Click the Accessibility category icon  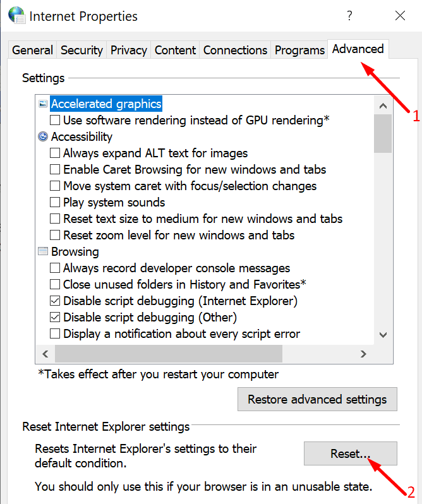point(43,136)
